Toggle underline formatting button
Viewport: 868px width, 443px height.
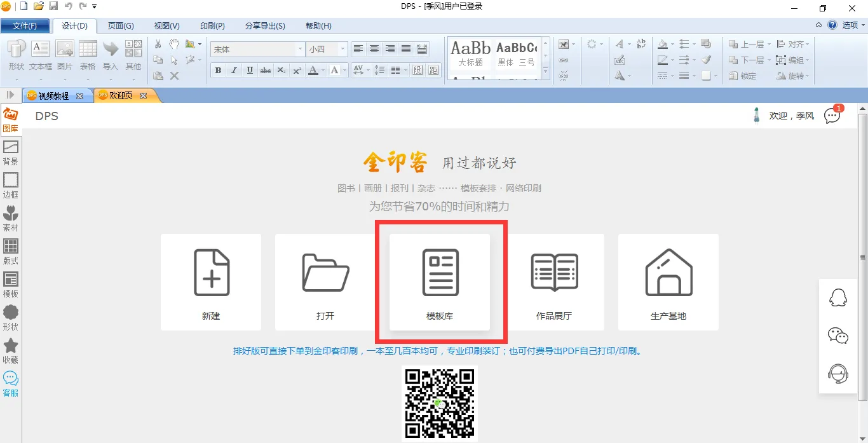pos(250,71)
